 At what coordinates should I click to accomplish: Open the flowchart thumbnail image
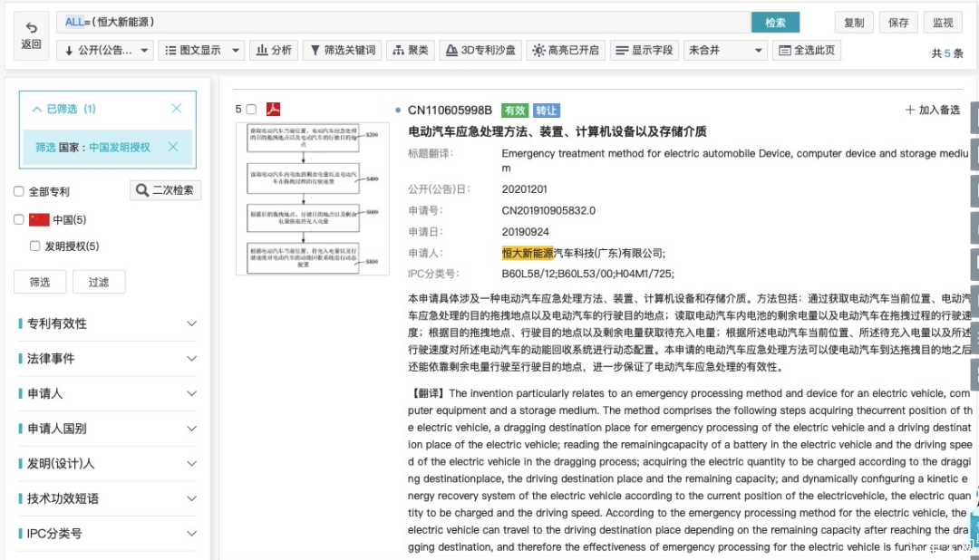tap(312, 198)
